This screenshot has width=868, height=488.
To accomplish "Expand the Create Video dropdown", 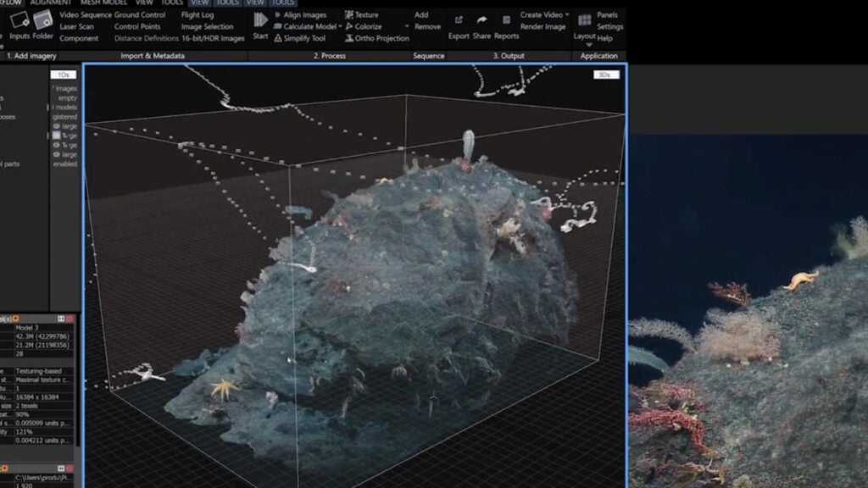I will tap(566, 14).
